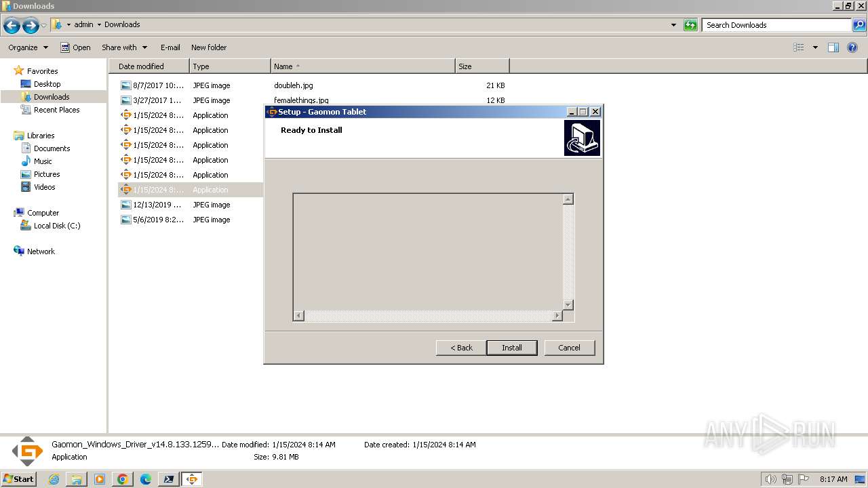Screen dimensions: 868x488
Task: Sort by the Name column header
Action: (363, 66)
